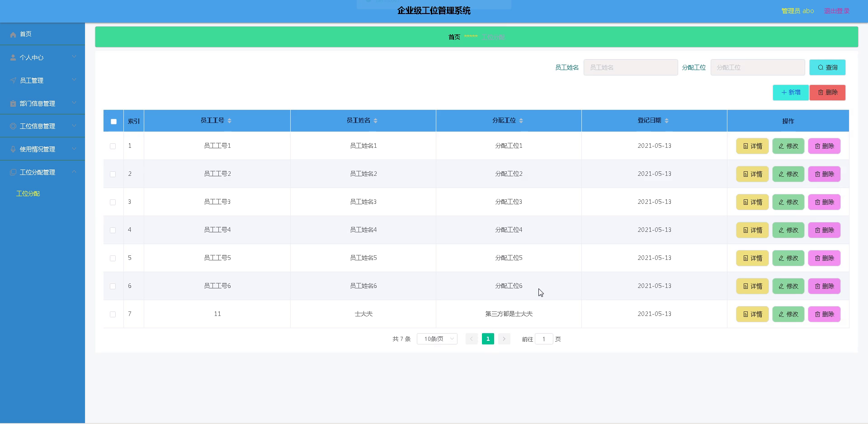Edit row 员工工号5 with 修改
Viewport: 868px width, 424px height.
pos(788,258)
